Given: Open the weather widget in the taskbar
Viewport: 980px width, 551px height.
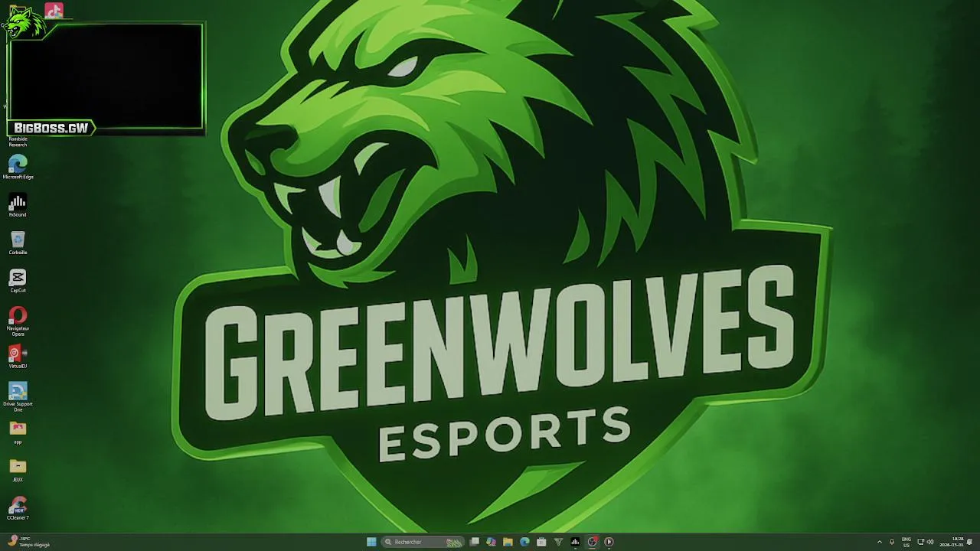Looking at the screenshot, I should 29,542.
